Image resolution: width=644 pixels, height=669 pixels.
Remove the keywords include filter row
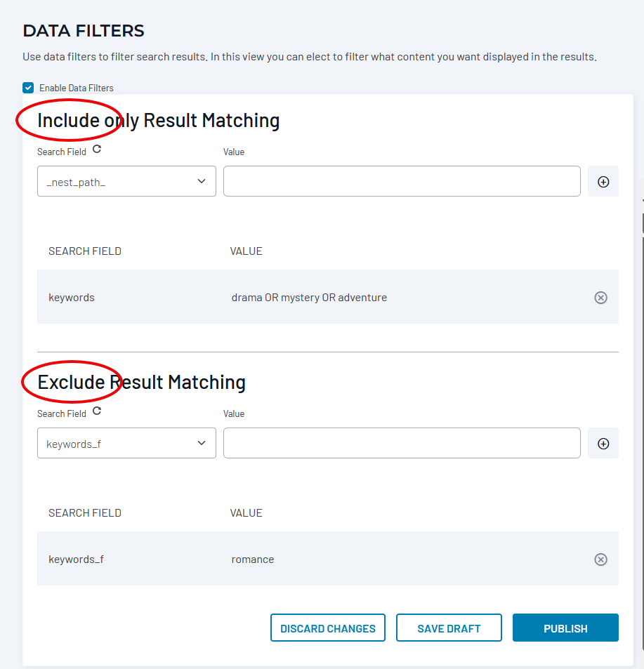pos(600,298)
